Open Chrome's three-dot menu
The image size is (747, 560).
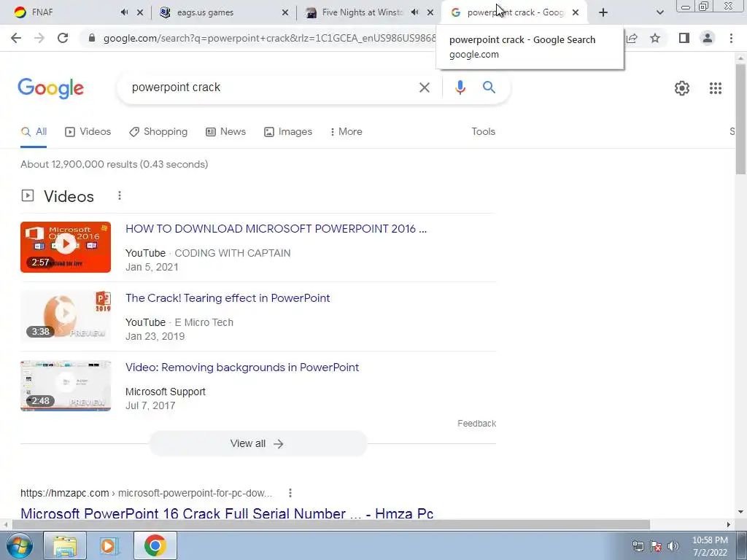pos(731,38)
